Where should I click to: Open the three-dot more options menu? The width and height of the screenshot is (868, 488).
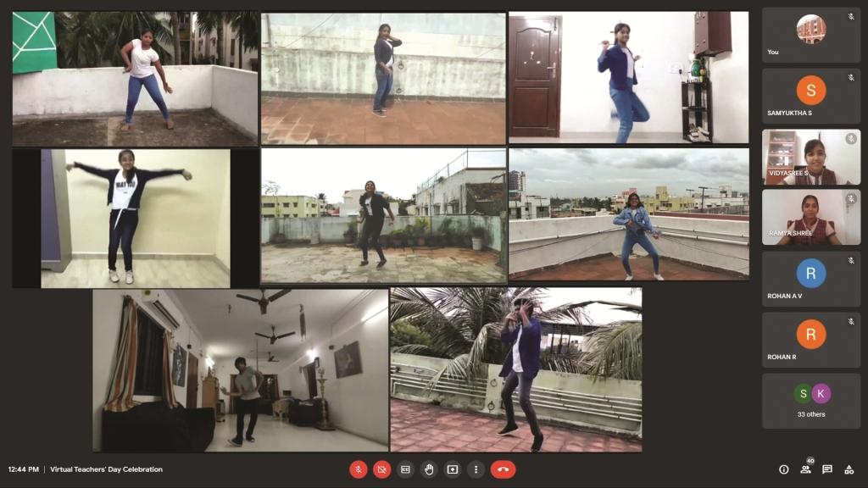pyautogui.click(x=476, y=469)
